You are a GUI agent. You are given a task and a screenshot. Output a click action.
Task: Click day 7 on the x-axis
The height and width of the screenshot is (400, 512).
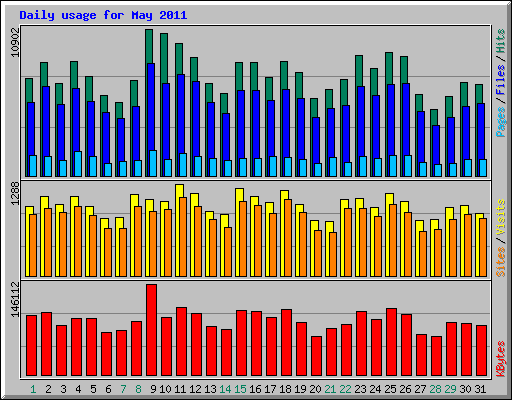123,389
